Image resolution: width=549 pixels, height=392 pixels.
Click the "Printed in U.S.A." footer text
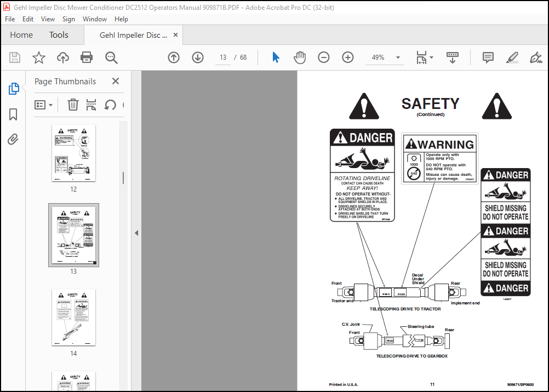[x=344, y=384]
